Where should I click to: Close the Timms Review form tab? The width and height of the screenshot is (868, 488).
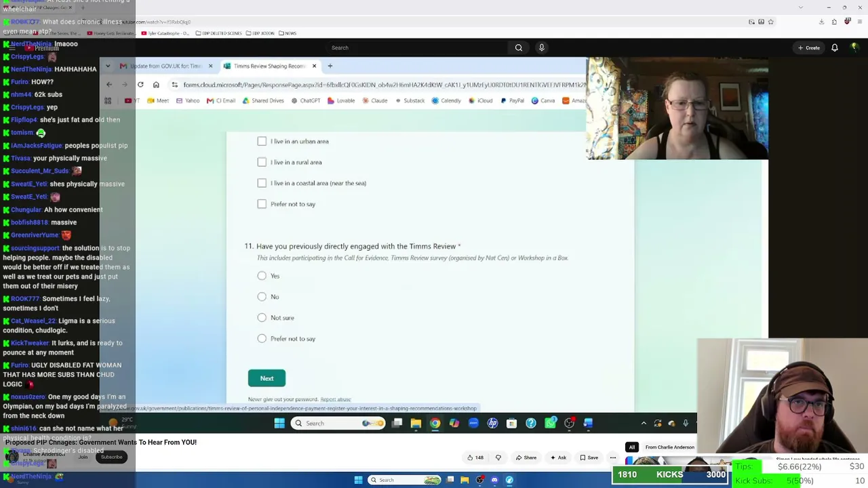pos(314,66)
